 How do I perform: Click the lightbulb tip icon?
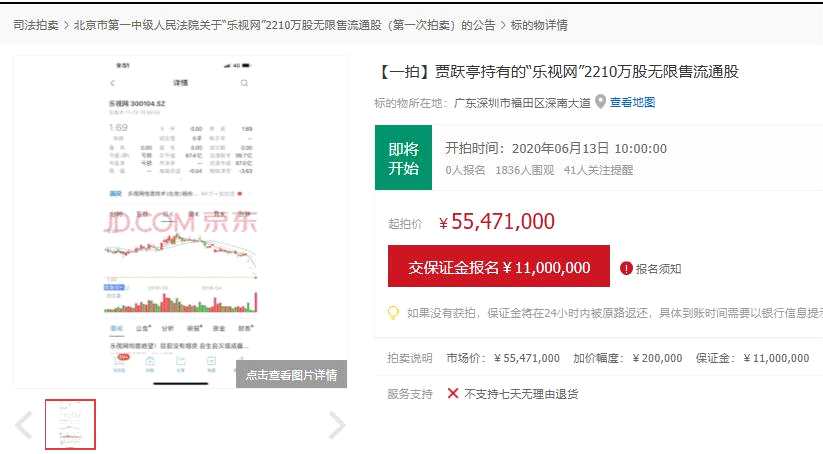point(393,313)
